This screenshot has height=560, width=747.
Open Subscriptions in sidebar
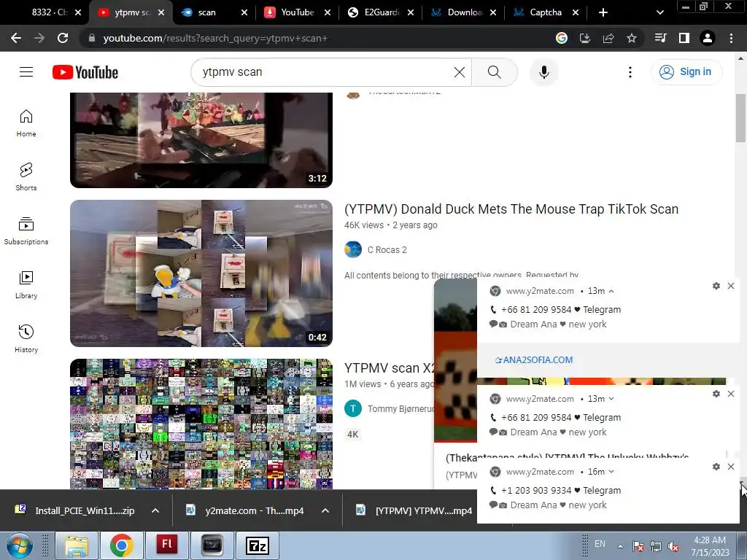pyautogui.click(x=26, y=231)
